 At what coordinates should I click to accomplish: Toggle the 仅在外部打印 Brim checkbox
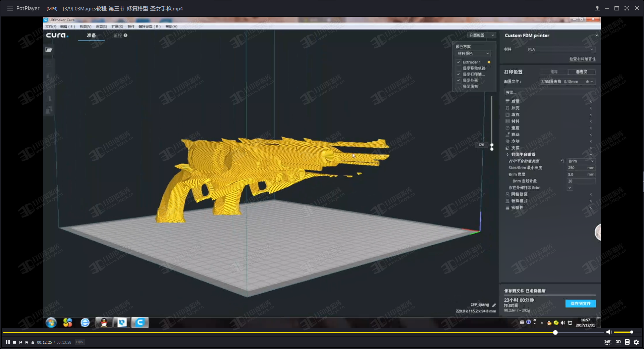(570, 188)
